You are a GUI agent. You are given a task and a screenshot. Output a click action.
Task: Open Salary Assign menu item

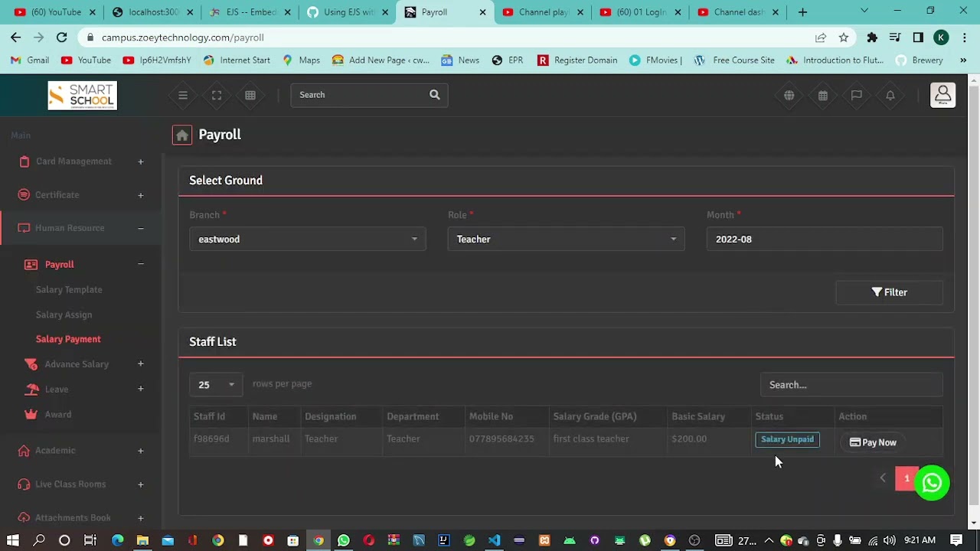point(64,315)
